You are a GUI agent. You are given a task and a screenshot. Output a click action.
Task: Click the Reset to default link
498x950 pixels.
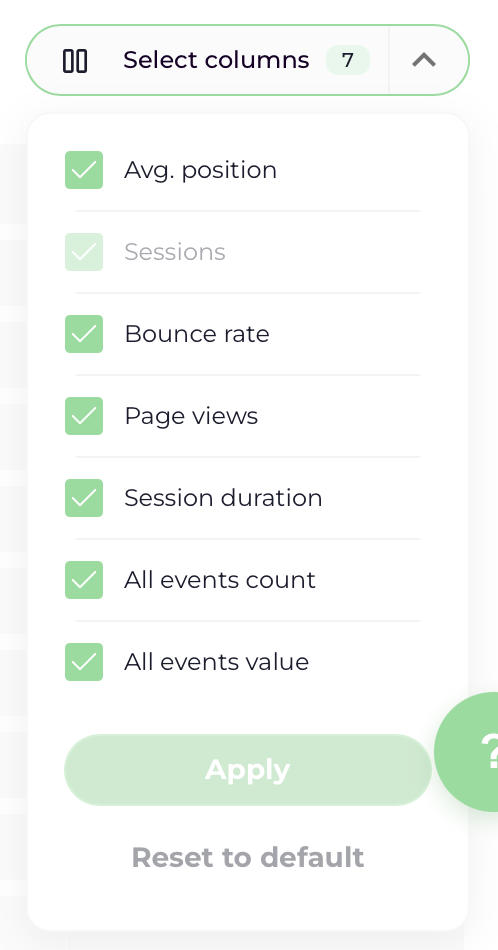coord(248,857)
